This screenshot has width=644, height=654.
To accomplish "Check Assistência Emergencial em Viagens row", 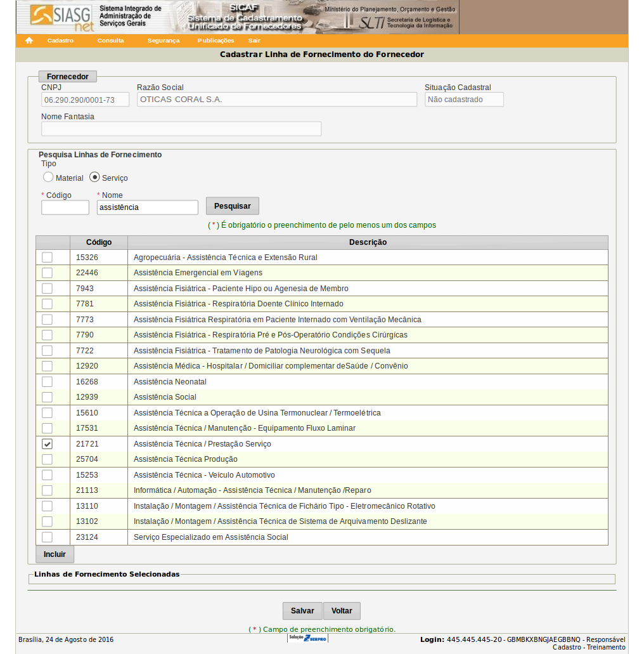I will point(47,273).
